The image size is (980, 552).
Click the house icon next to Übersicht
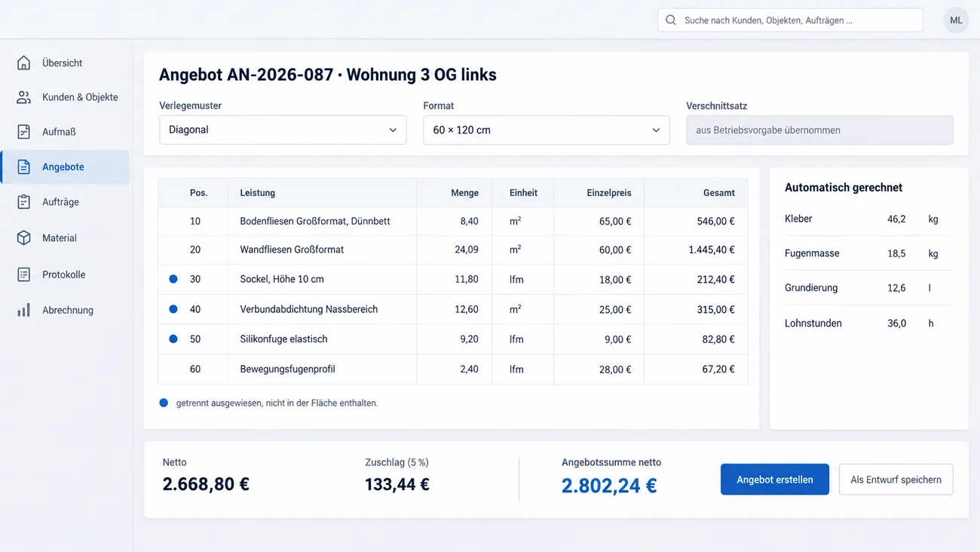pyautogui.click(x=24, y=63)
